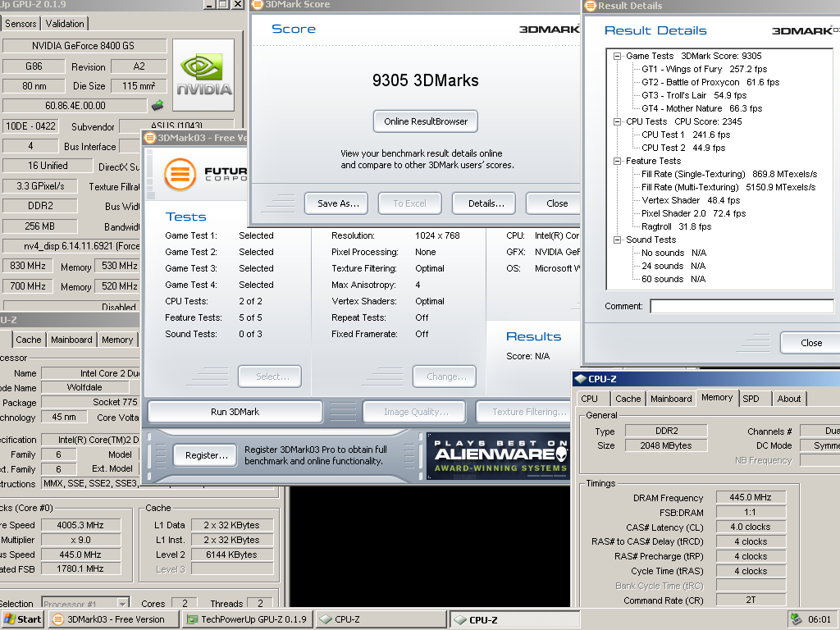Click the taskbar clock showing 06:01
Image resolution: width=840 pixels, height=630 pixels.
819,619
